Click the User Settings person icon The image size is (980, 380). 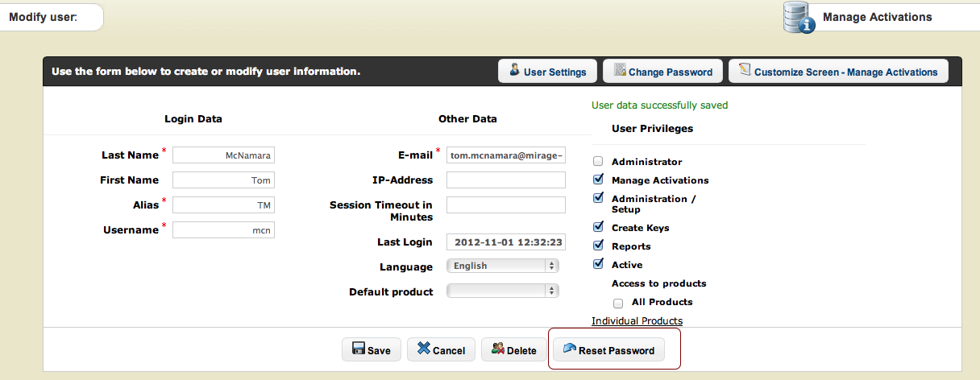[514, 71]
